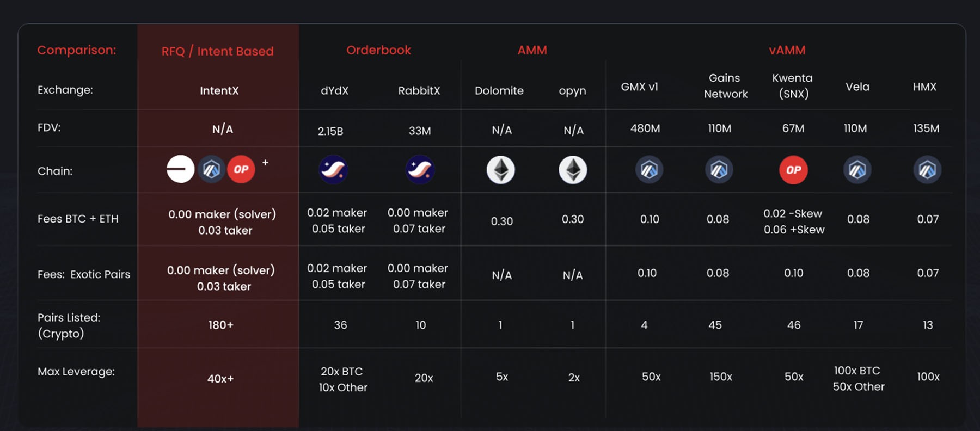The height and width of the screenshot is (431, 980).
Task: Click the chain icon in the RabbitX column
Action: tap(420, 169)
